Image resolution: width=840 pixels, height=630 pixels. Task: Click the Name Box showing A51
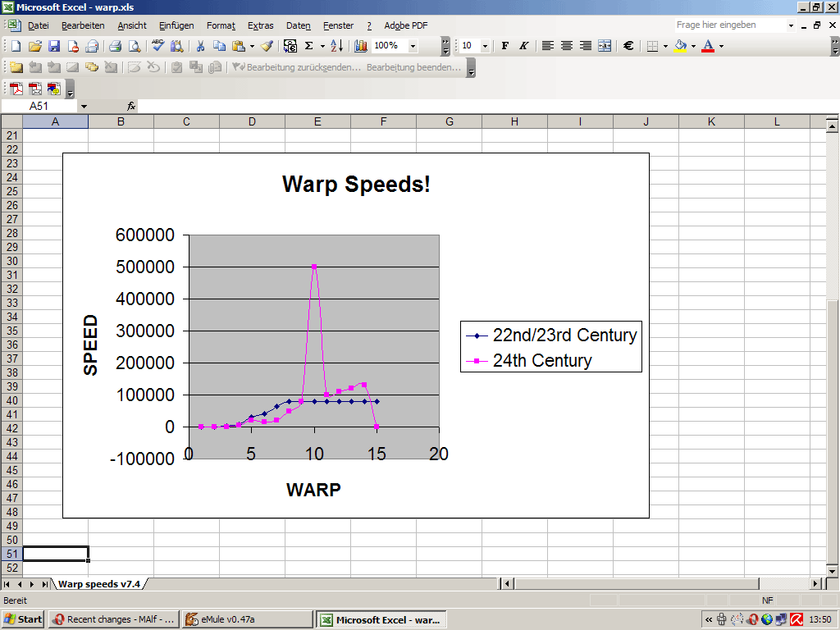point(39,106)
